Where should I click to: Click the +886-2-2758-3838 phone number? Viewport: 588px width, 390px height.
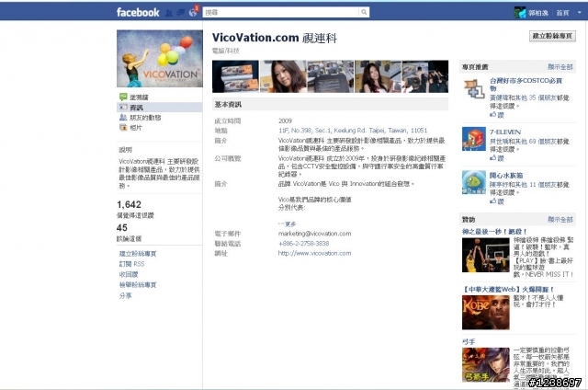[x=304, y=243]
